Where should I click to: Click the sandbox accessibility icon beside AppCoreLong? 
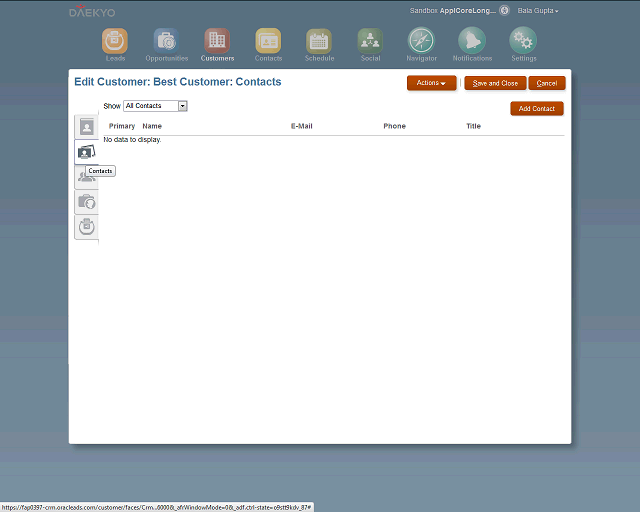point(504,10)
